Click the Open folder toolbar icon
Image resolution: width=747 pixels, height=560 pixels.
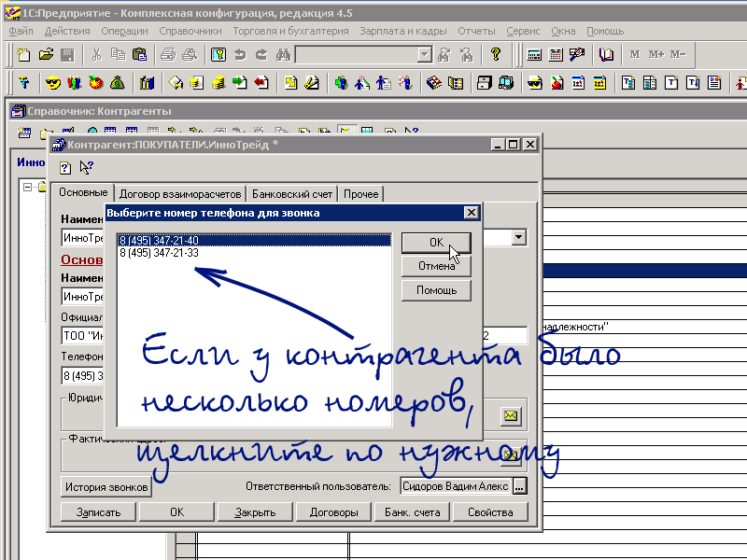(46, 55)
